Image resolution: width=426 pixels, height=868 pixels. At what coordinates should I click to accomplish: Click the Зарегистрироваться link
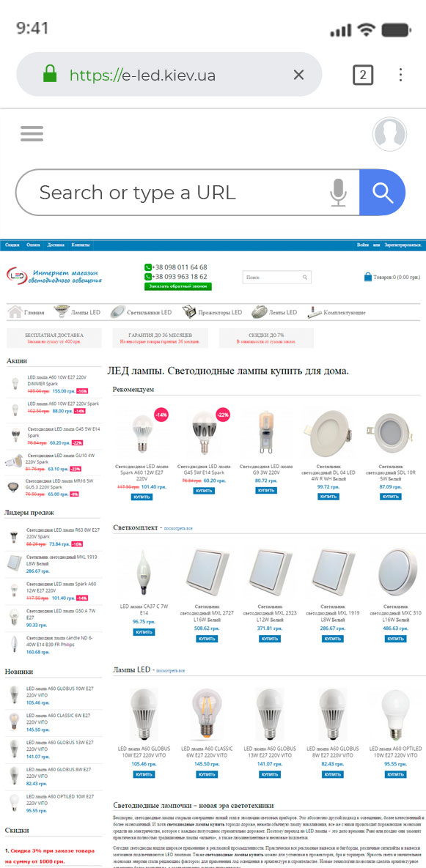pos(403,244)
